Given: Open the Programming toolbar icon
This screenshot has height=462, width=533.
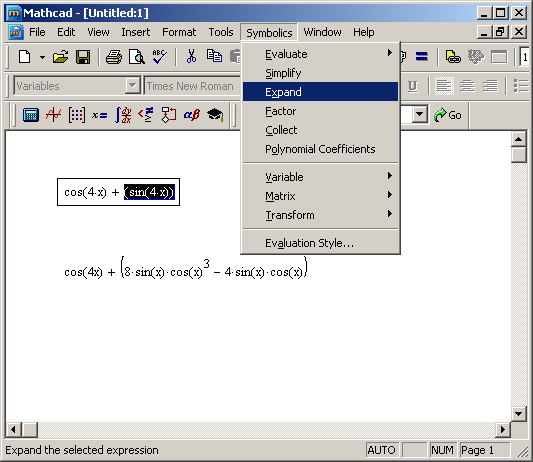Looking at the screenshot, I should 169,115.
